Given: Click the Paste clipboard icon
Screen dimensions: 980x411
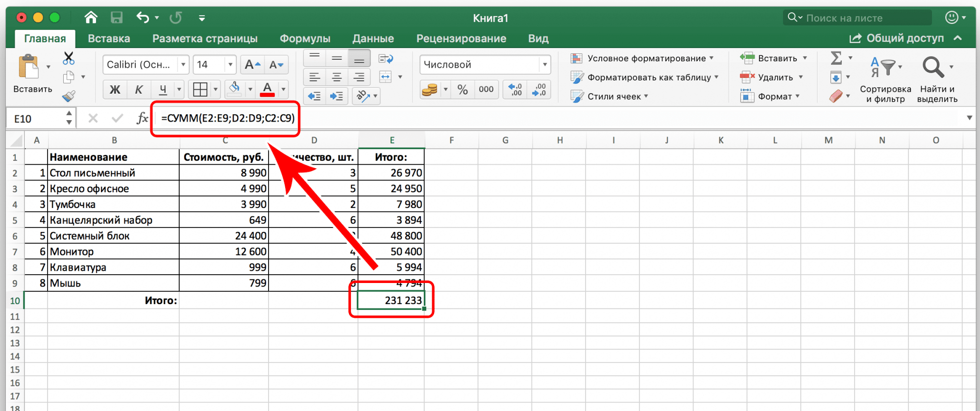Looking at the screenshot, I should pyautogui.click(x=28, y=67).
